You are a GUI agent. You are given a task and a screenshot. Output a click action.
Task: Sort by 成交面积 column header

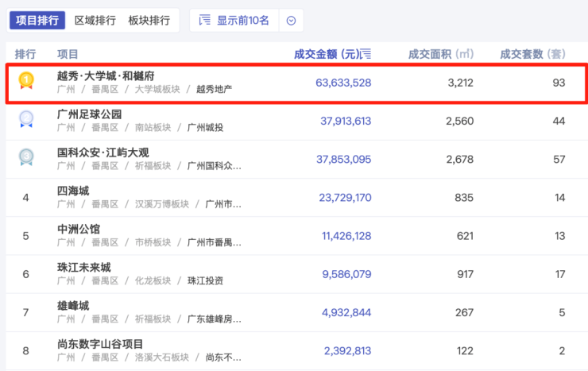coord(440,54)
